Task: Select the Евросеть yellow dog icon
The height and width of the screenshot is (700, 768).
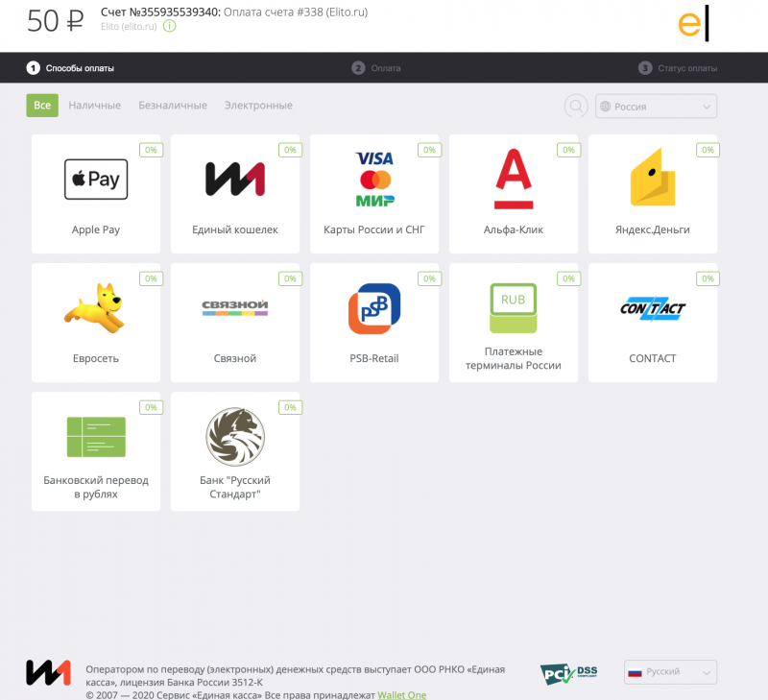Action: click(x=94, y=308)
